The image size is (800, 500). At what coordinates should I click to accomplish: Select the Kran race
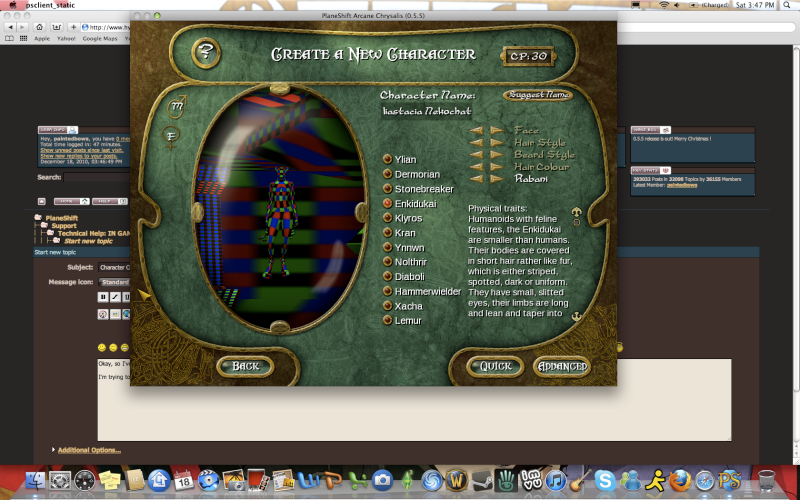[399, 233]
